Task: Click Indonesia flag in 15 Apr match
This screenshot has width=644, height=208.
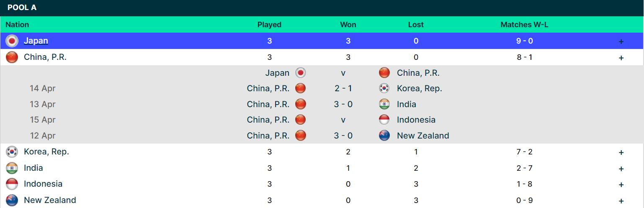Action: tap(384, 120)
